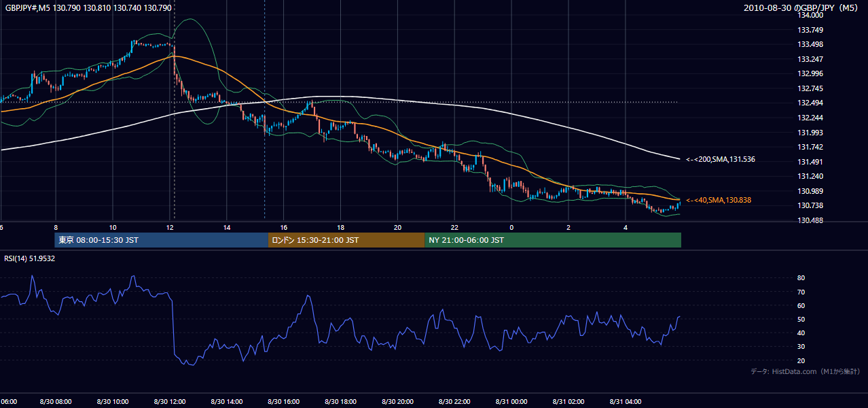Click the time label 8/31 02:00

tap(568, 401)
